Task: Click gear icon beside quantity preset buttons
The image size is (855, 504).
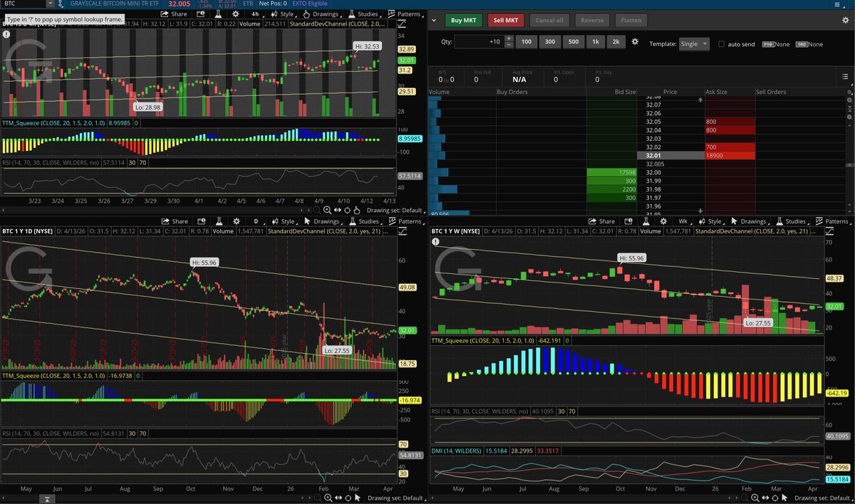Action: pyautogui.click(x=635, y=43)
